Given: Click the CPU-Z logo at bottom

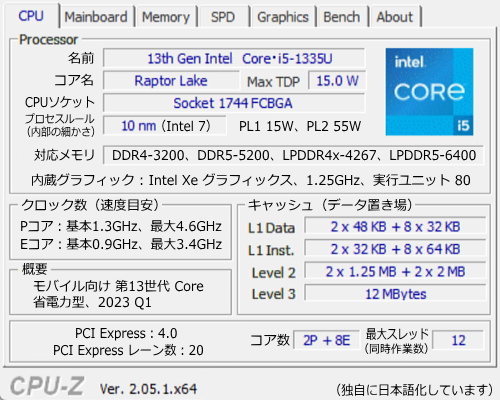Looking at the screenshot, I should click(x=47, y=386).
